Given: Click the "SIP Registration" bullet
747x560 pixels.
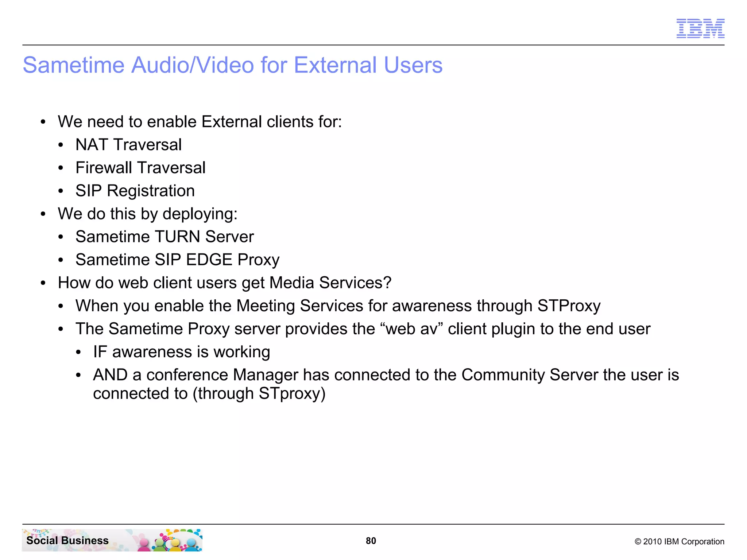Looking at the screenshot, I should point(135,191).
